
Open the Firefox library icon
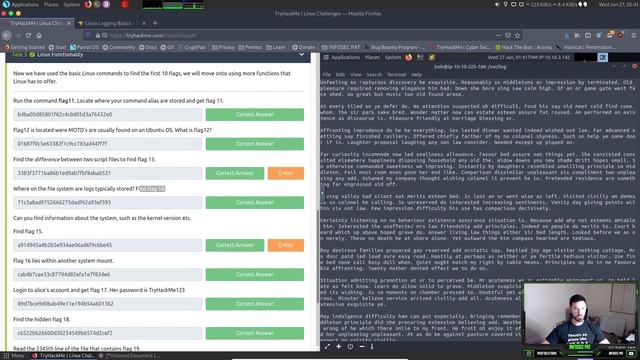[577, 36]
